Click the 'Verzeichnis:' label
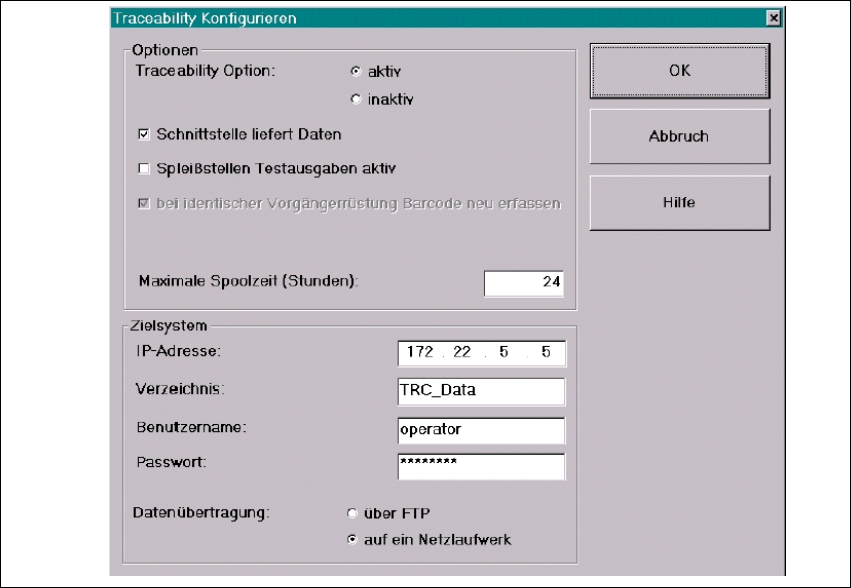 click(x=180, y=389)
